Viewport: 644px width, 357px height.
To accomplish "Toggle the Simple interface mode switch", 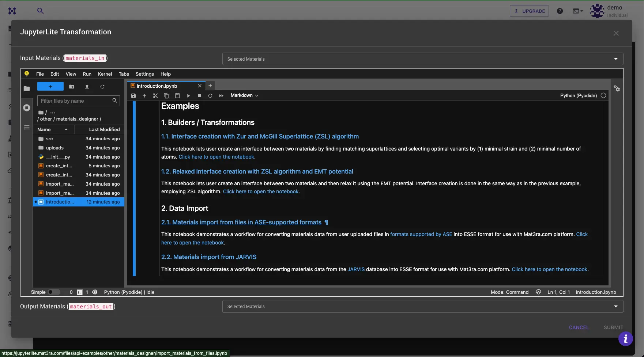I will tap(54, 292).
